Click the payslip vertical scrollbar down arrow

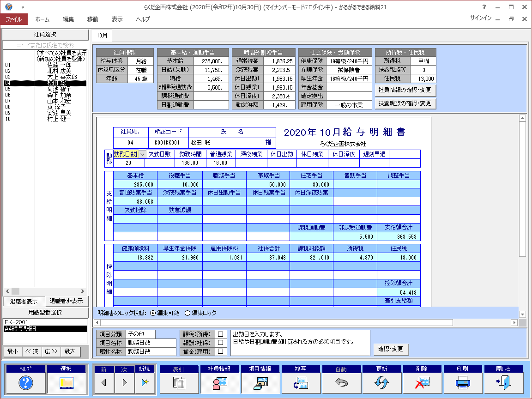[x=522, y=314]
